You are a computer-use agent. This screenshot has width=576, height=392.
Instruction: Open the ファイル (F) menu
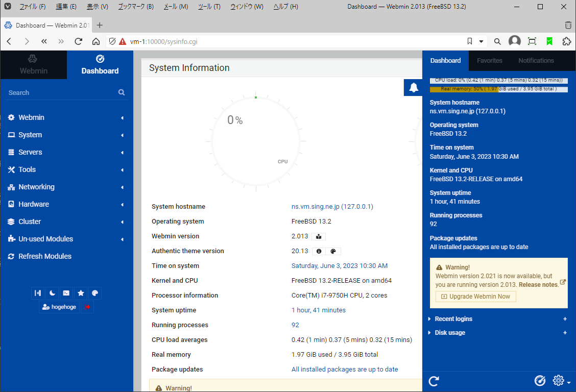(33, 7)
